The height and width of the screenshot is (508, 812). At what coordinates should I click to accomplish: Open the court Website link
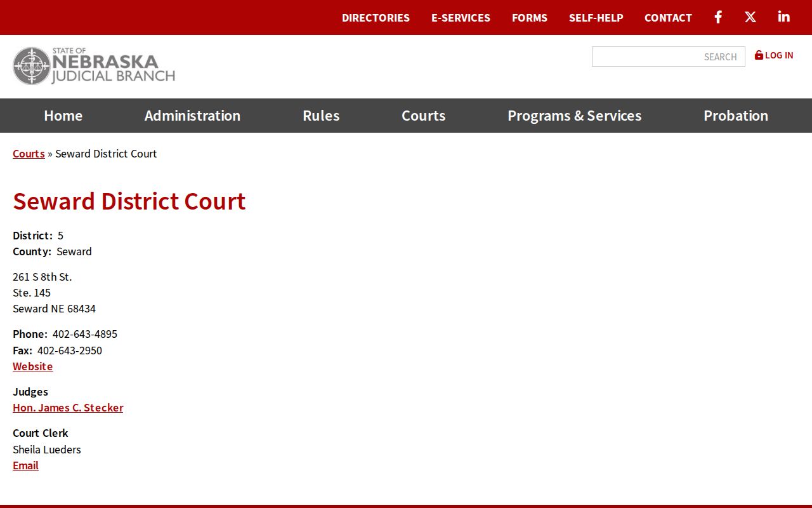33,366
